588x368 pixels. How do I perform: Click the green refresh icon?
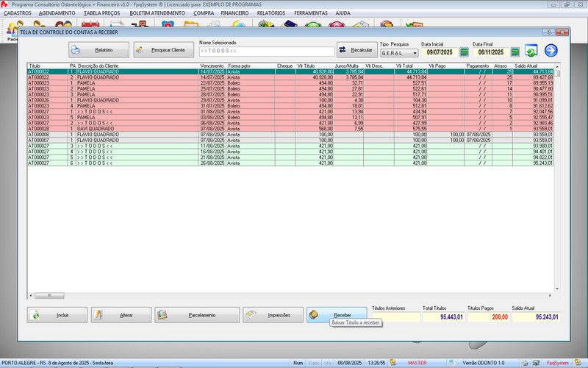click(532, 51)
